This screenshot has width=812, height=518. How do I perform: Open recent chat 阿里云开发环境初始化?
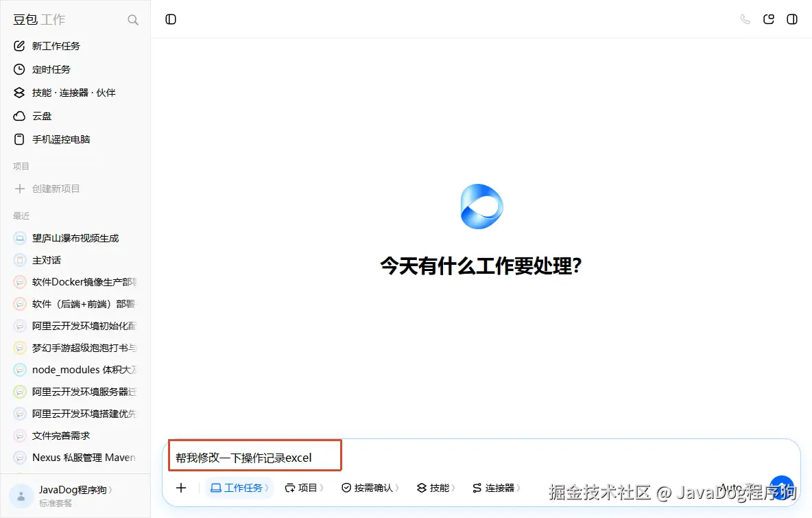[x=75, y=326]
